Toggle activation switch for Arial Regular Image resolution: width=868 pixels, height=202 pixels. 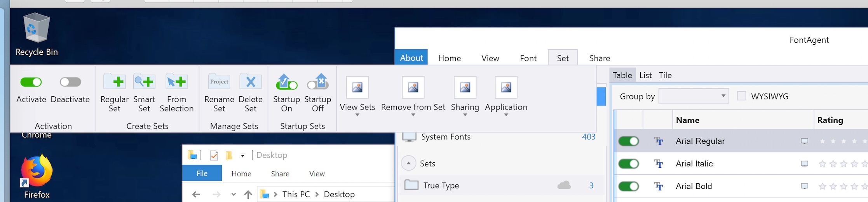click(628, 141)
